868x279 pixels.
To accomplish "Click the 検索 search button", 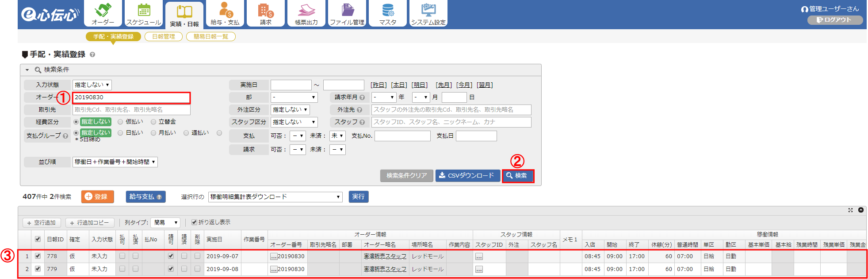I will tap(518, 176).
